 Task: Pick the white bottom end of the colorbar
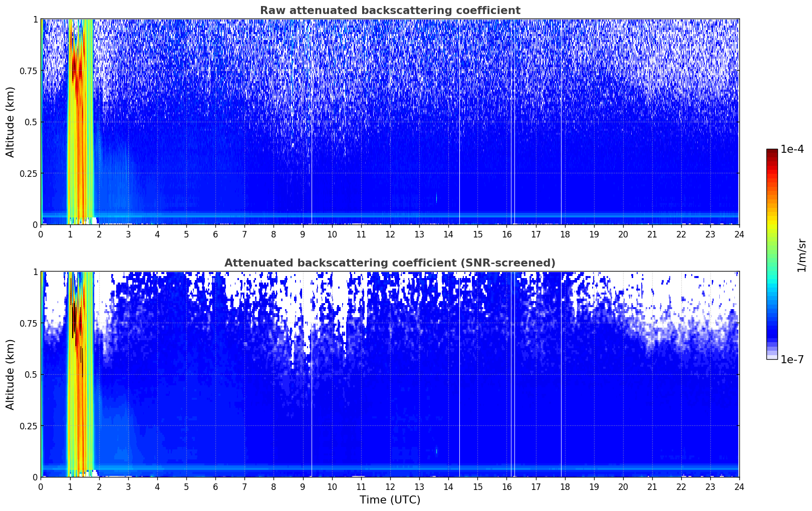tap(771, 357)
